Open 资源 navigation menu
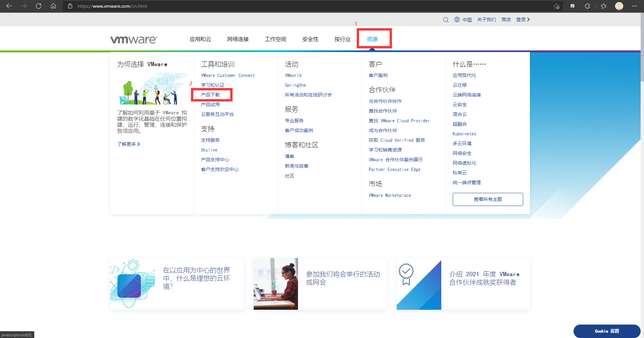This screenshot has width=644, height=338. (372, 39)
